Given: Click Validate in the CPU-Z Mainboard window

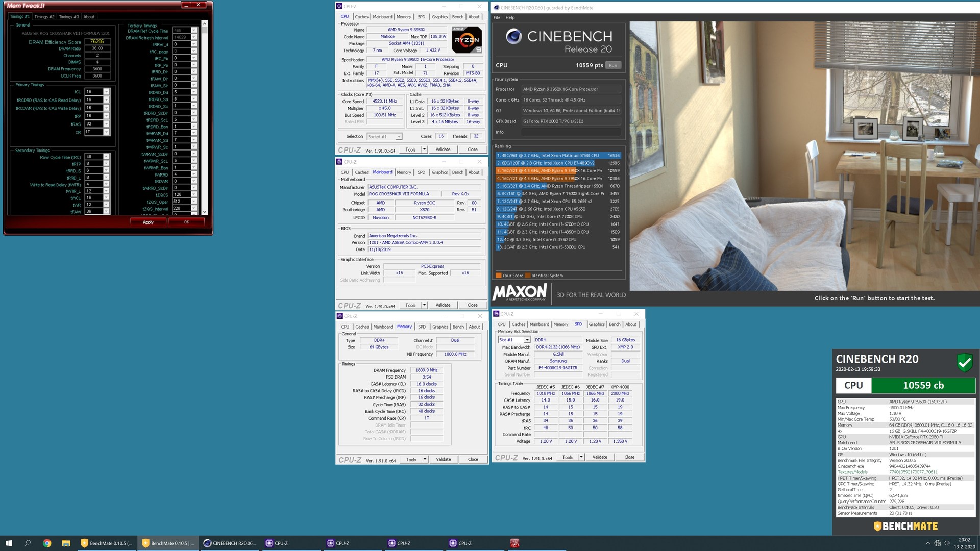Looking at the screenshot, I should [x=443, y=305].
